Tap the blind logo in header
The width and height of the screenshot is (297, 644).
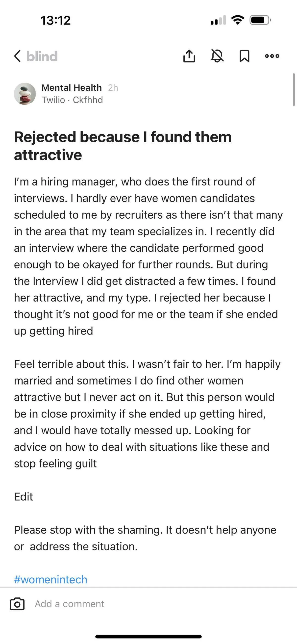[x=42, y=56]
